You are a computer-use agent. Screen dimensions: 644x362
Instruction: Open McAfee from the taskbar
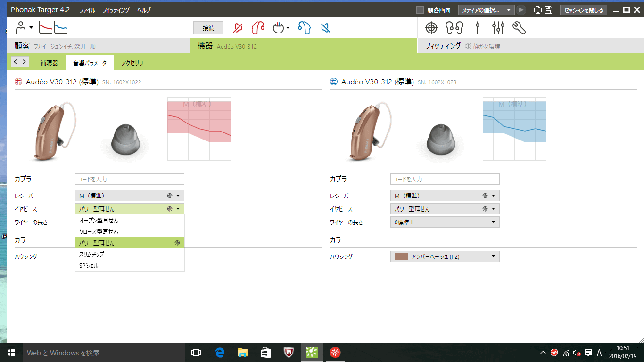(x=289, y=353)
